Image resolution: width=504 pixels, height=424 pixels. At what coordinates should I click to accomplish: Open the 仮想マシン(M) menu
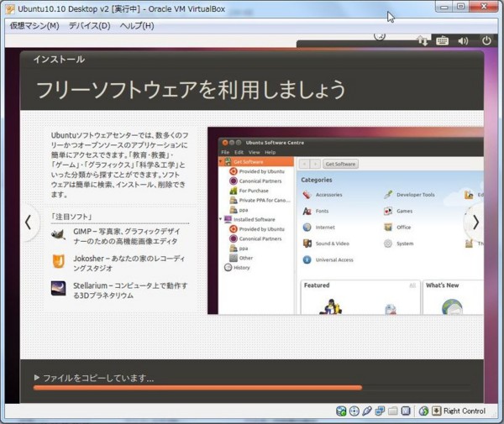34,26
